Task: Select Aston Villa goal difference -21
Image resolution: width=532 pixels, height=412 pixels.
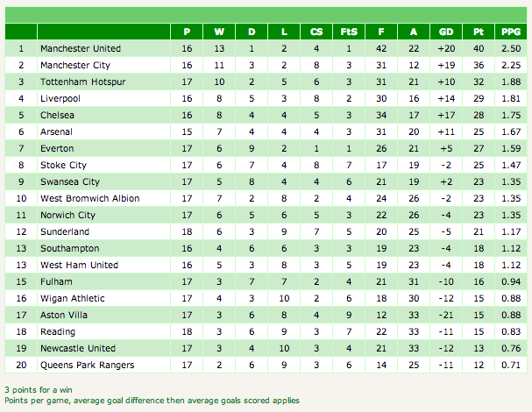Action: coord(446,315)
